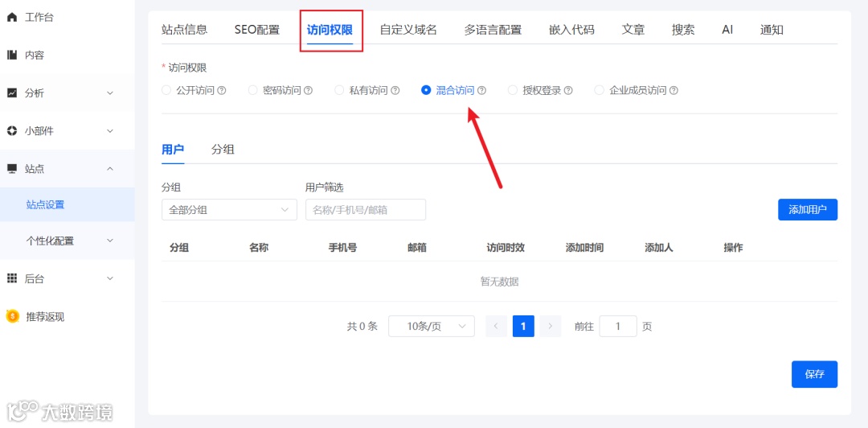Collapse the 站点 sidebar menu chevron
868x428 pixels.
(109, 168)
